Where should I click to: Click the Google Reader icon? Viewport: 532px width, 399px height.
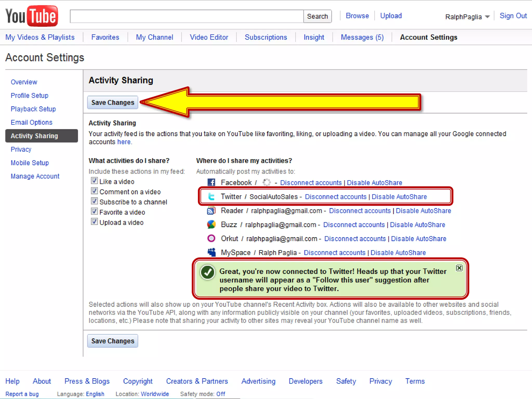pos(211,211)
